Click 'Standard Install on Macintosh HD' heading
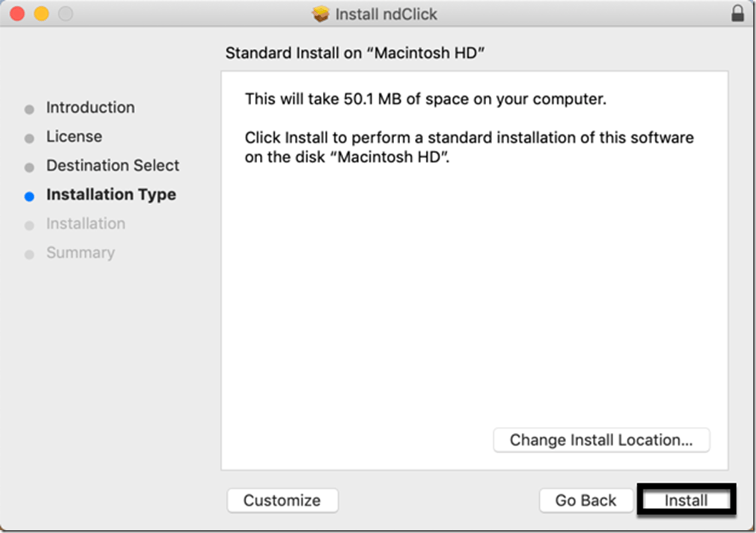 pos(355,52)
